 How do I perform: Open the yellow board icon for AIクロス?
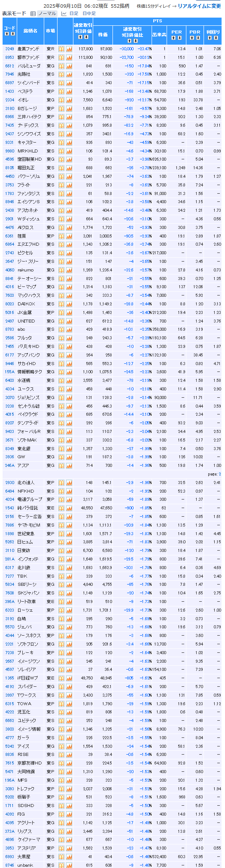[x=61, y=227]
